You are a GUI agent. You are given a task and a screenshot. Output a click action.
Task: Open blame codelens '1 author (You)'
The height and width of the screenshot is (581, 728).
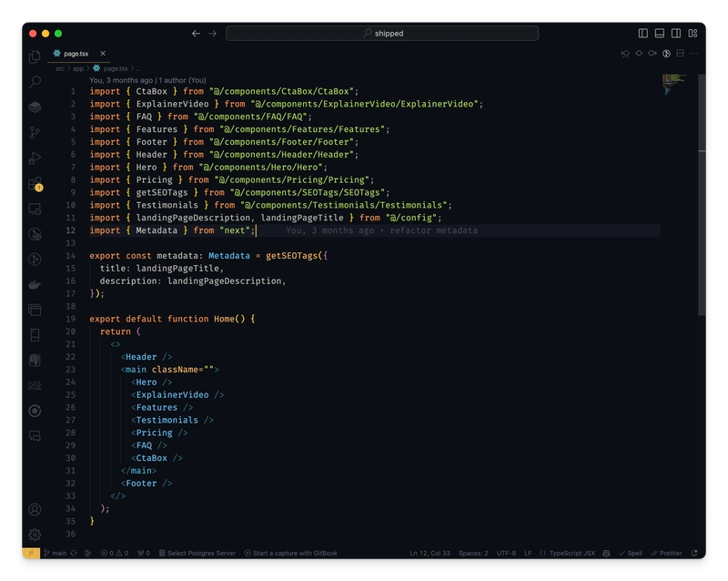tap(183, 80)
